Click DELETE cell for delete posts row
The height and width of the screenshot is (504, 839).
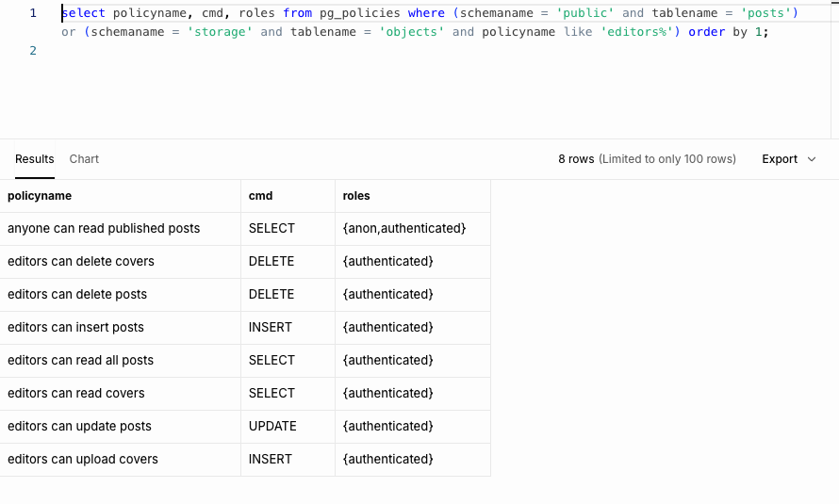(288, 295)
